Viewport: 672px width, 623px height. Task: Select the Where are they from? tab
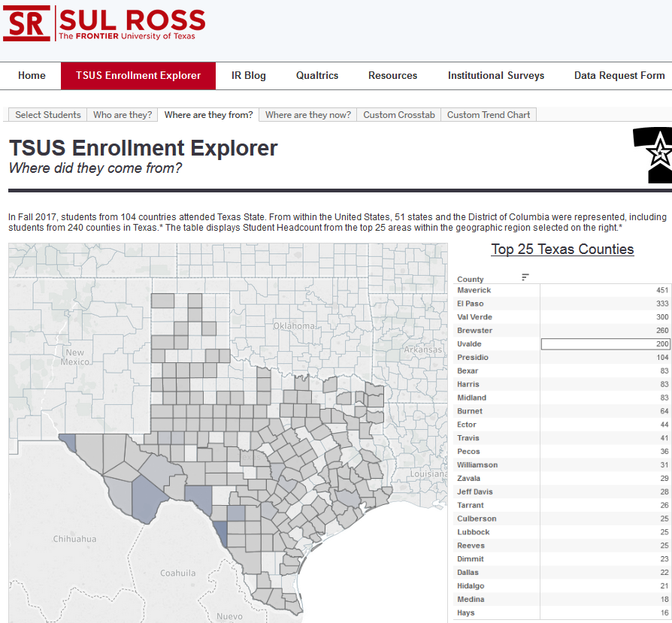(209, 115)
